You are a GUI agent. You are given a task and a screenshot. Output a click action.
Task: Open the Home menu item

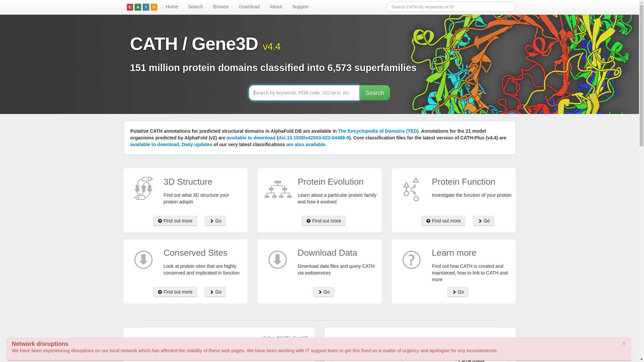click(x=172, y=7)
